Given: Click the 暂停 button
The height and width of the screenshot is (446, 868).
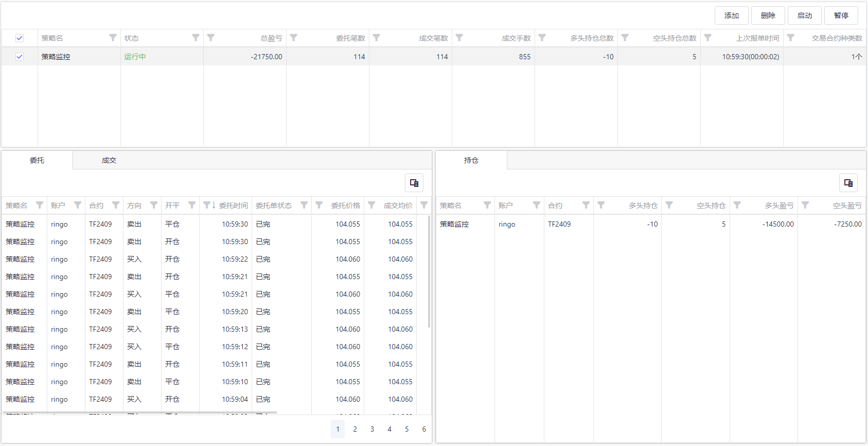Looking at the screenshot, I should (841, 15).
